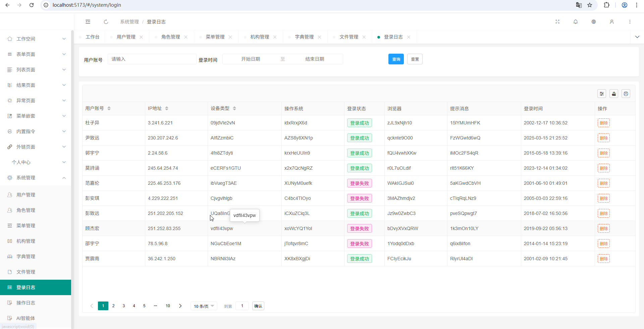Close the 字典管理 tab
Viewport: 644px width, 329px height.
click(x=320, y=37)
